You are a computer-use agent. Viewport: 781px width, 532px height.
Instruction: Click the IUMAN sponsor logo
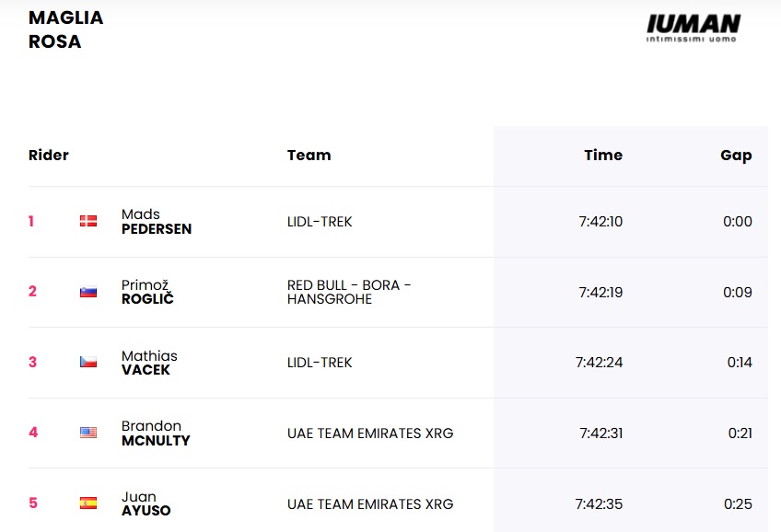click(x=693, y=27)
